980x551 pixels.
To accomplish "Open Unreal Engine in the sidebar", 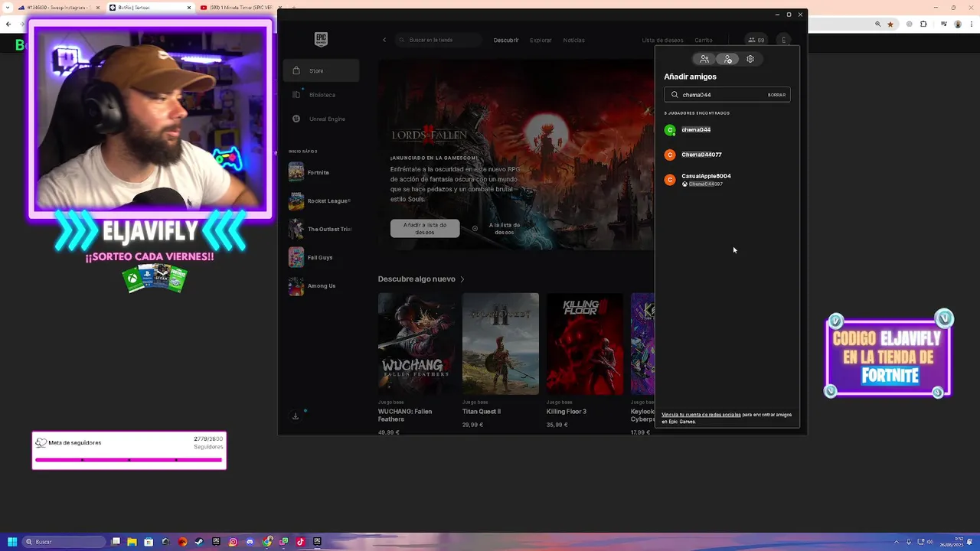I will click(321, 119).
